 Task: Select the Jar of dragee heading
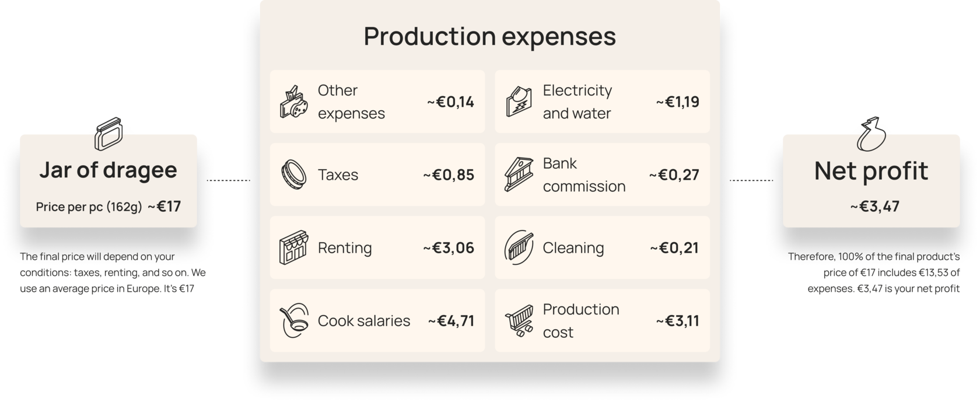click(x=108, y=170)
